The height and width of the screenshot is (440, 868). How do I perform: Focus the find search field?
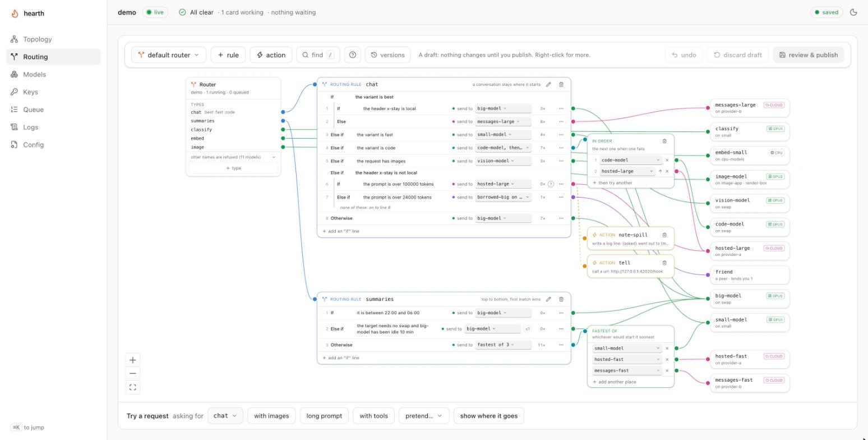[318, 55]
